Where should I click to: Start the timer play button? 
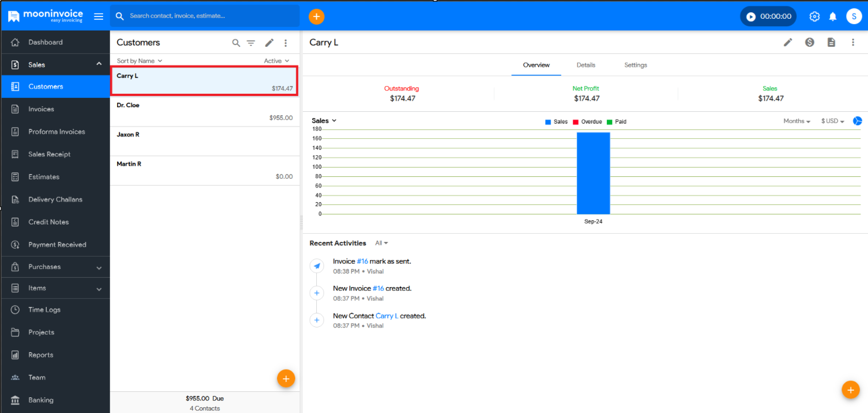(751, 16)
